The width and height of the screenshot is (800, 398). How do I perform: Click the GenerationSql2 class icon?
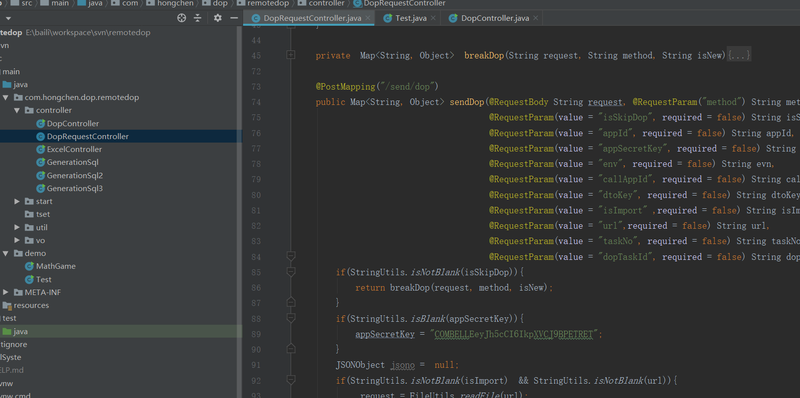[41, 176]
